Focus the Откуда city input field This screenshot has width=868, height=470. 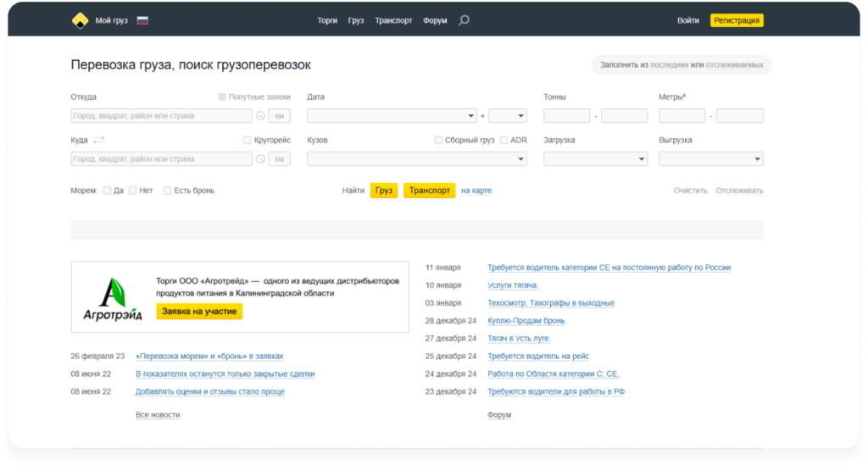click(x=161, y=116)
